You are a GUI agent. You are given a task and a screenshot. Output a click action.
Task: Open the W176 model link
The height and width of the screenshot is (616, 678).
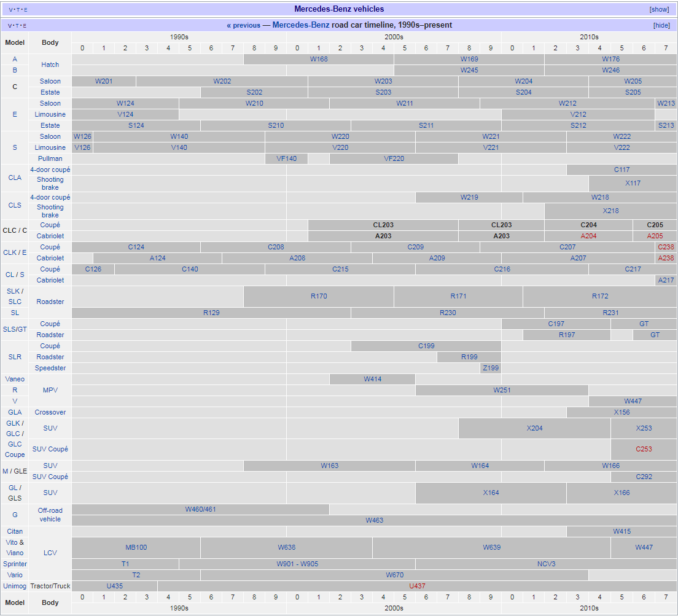[610, 59]
